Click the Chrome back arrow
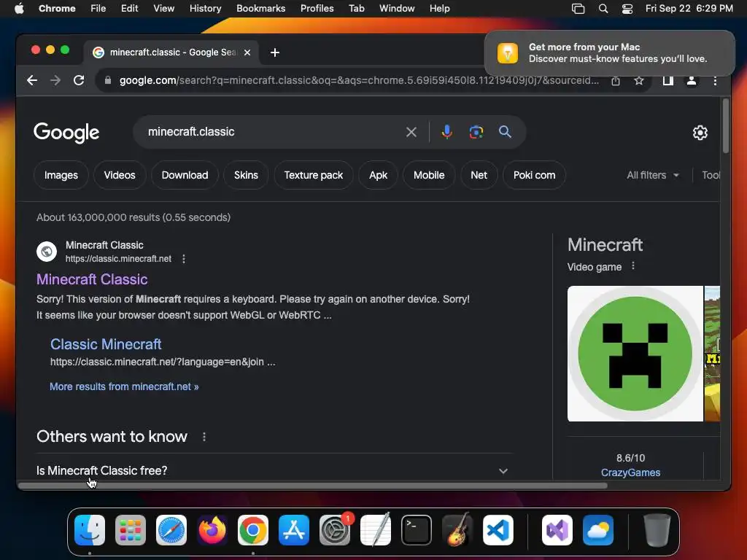Image resolution: width=747 pixels, height=560 pixels. (32, 80)
